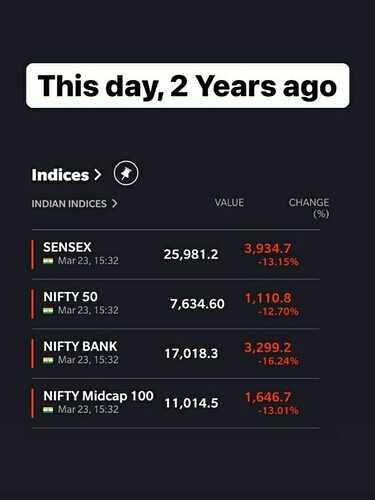Click the SENSEX value 25,981.2

click(191, 255)
